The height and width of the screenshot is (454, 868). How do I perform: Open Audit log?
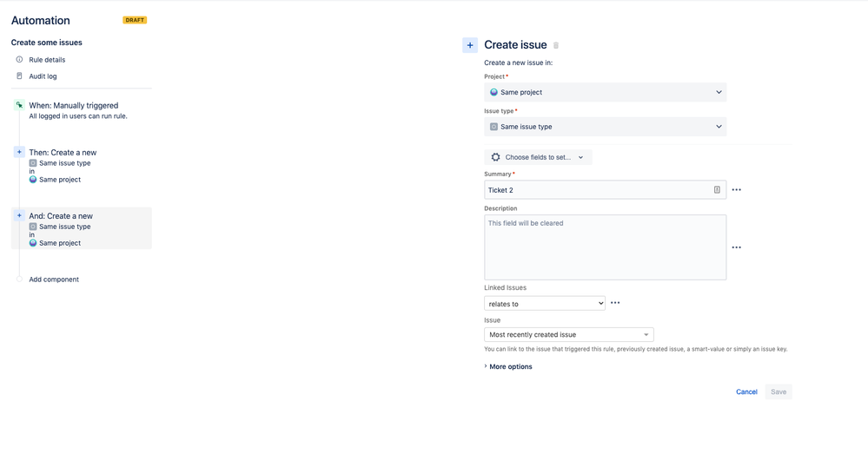click(x=43, y=76)
